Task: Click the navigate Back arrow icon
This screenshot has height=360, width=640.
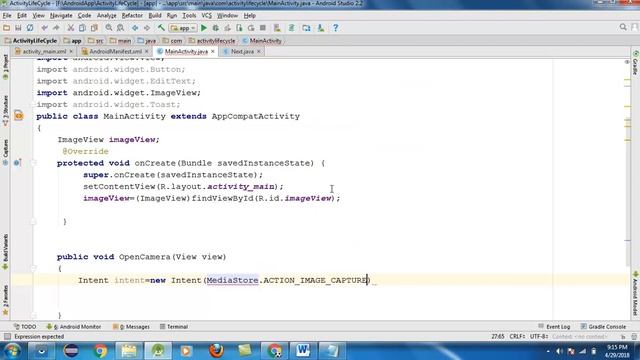Action: 135,28
